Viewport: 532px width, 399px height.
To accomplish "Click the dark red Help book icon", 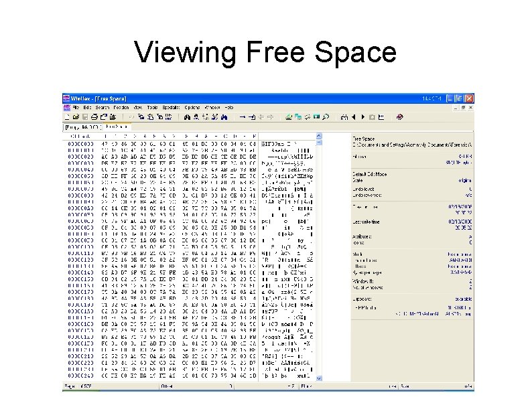I will (400, 117).
